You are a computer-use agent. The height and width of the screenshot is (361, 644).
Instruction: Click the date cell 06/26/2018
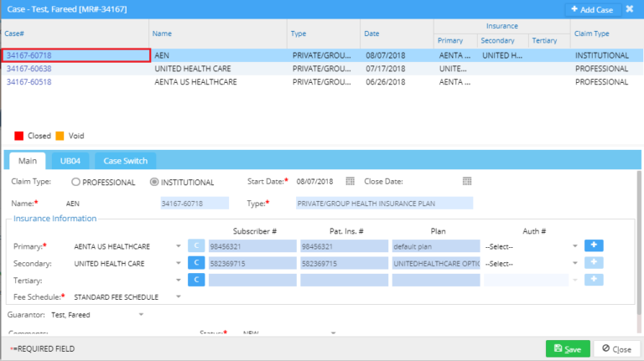click(385, 81)
